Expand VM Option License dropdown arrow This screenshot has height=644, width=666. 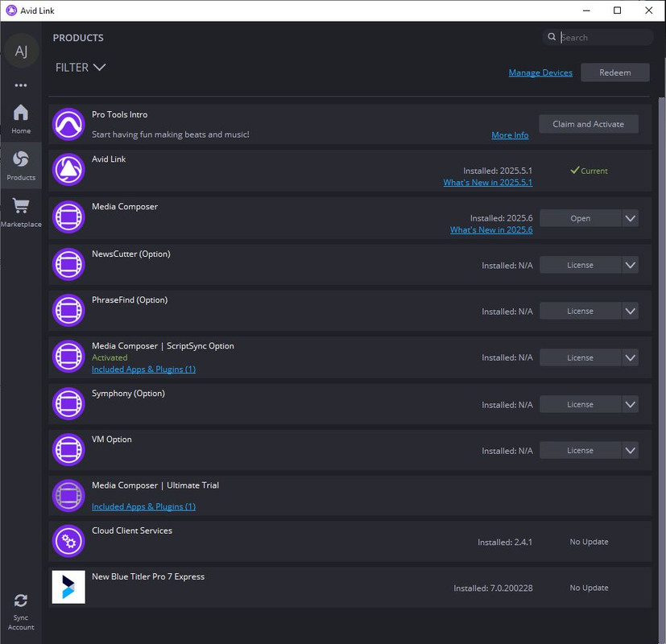point(631,451)
